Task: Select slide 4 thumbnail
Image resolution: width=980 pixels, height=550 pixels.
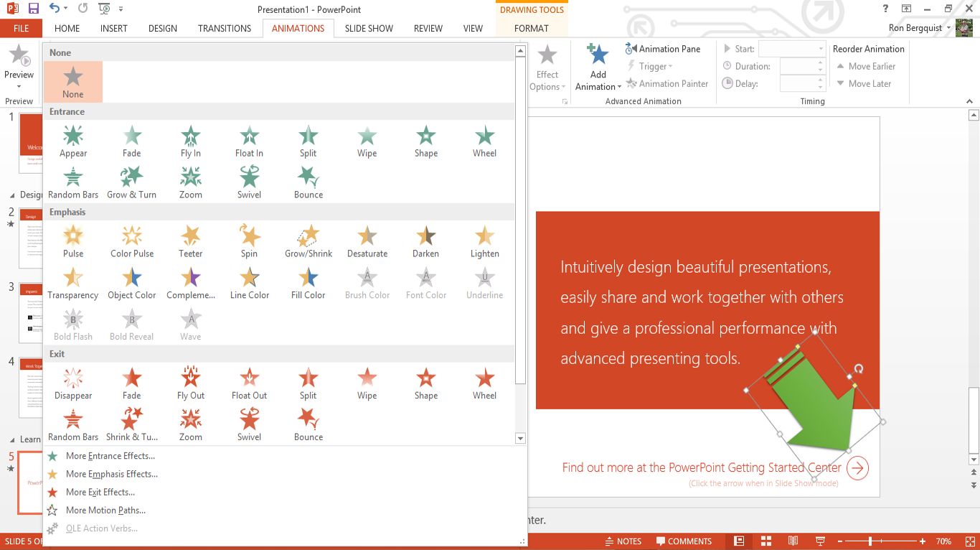Action: (x=30, y=387)
